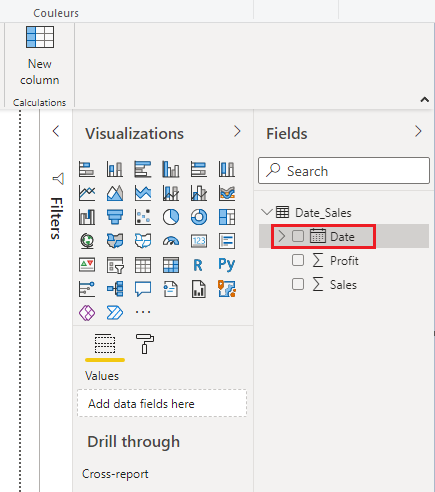The image size is (435, 492).
Task: Select the Decomposition tree visual
Action: point(115,289)
